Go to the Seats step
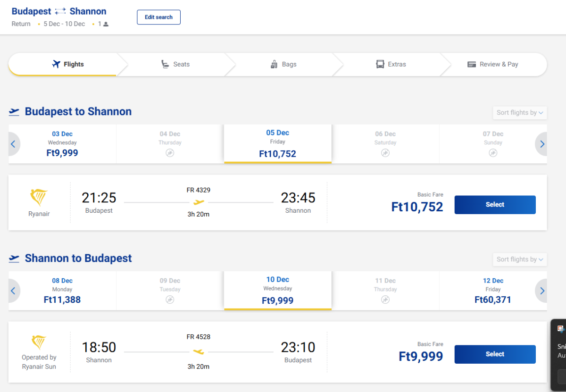The height and width of the screenshot is (392, 566). [175, 64]
